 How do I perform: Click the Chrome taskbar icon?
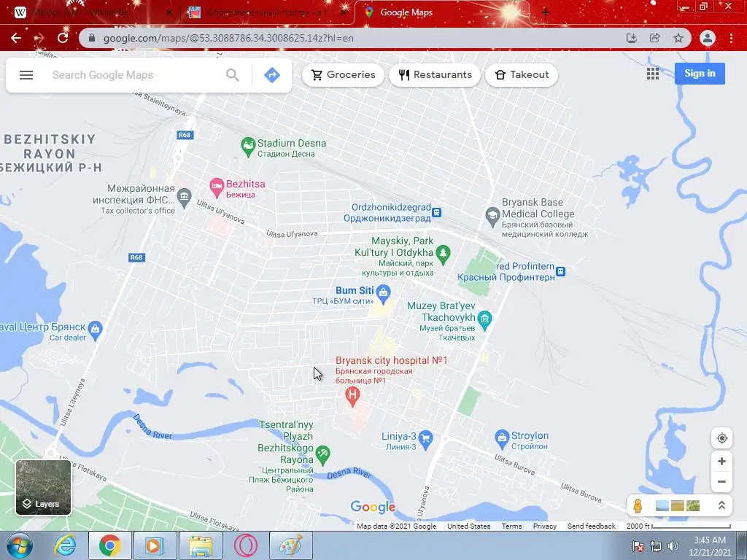pos(109,545)
